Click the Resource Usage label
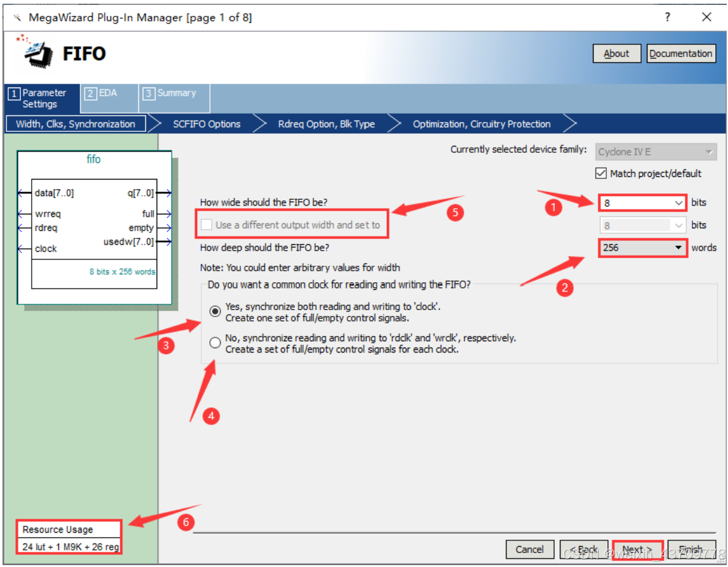 click(x=58, y=530)
